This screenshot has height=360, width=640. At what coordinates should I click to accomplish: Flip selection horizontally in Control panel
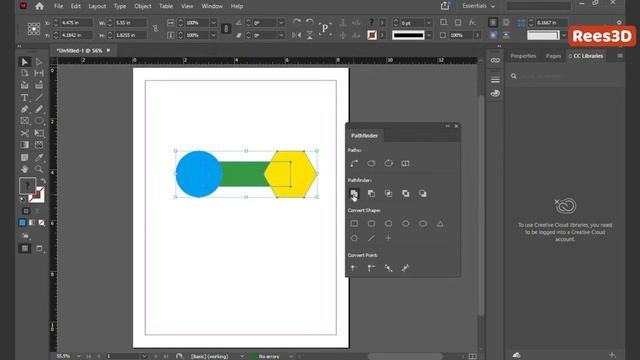[x=297, y=35]
